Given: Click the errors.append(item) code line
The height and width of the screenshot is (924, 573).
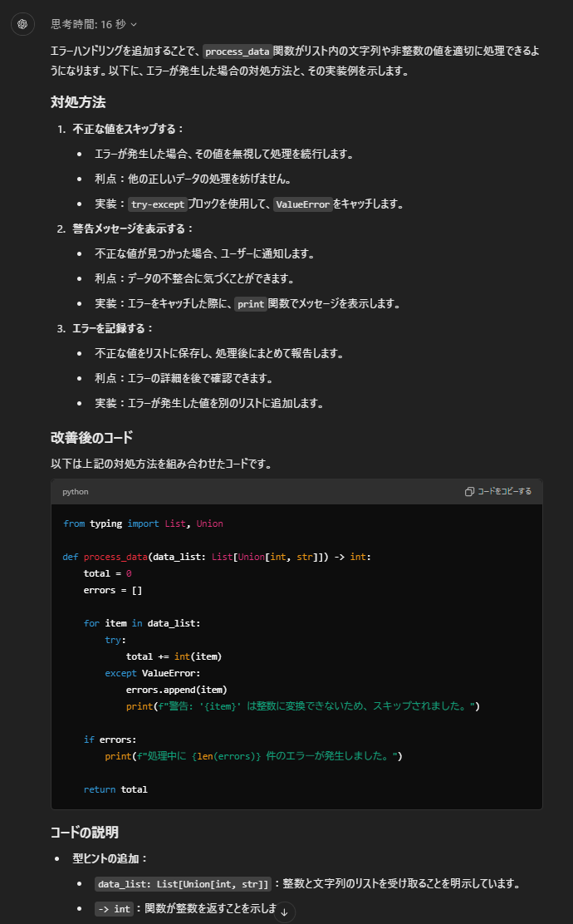Looking at the screenshot, I should 176,690.
